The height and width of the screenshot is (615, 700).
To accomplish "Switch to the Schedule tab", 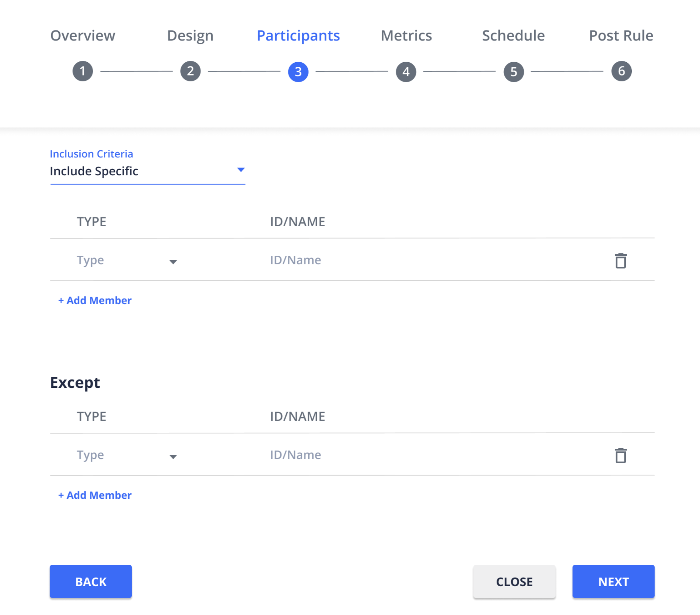I will 513,36.
